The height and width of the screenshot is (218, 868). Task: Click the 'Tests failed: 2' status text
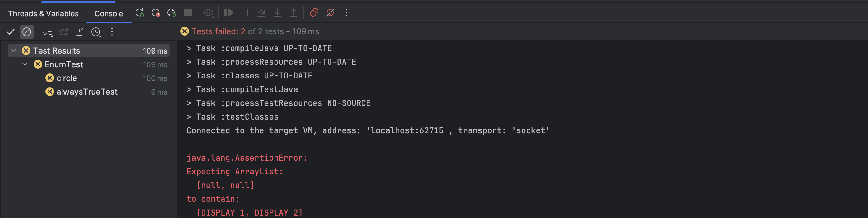point(218,31)
